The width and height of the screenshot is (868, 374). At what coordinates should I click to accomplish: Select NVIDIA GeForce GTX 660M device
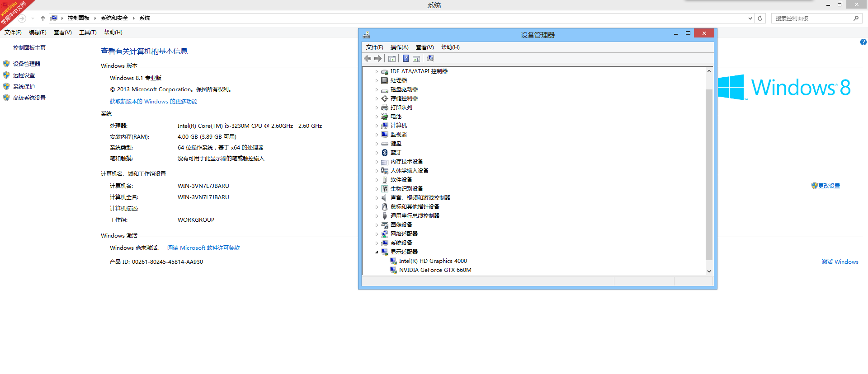tap(435, 270)
